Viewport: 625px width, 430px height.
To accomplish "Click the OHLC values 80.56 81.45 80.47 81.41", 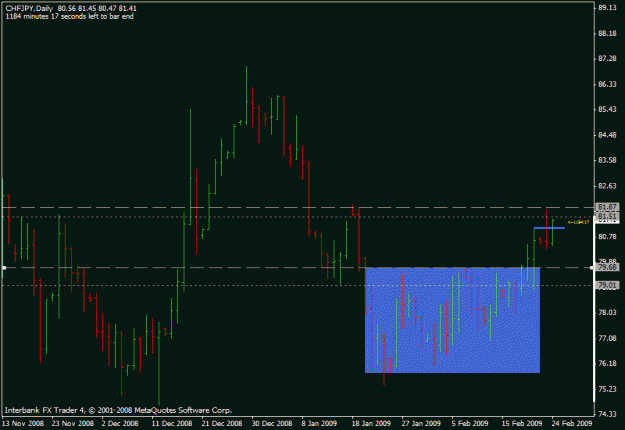I will 97,8.
